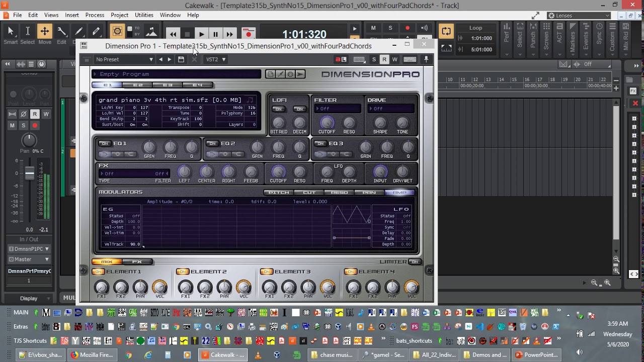Open the Empty Program selector
Screen dimensions: 644x362
pyautogui.click(x=177, y=74)
